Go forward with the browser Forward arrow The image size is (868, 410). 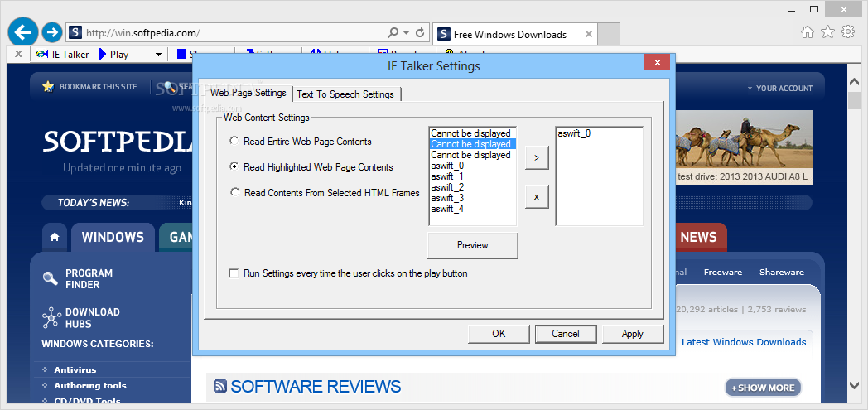tap(52, 32)
